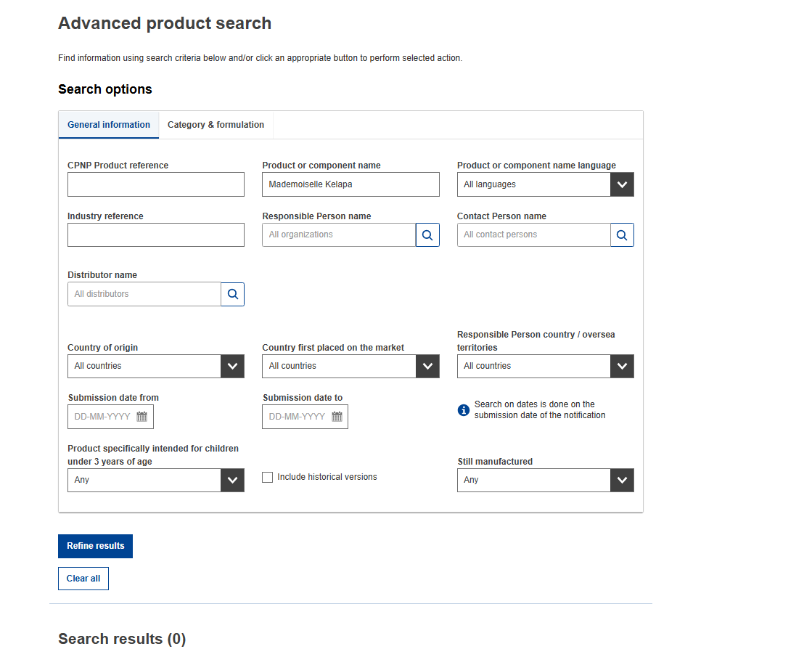This screenshot has height=657, width=812.
Task: Click the Responsible Person name search icon
Action: [x=427, y=235]
